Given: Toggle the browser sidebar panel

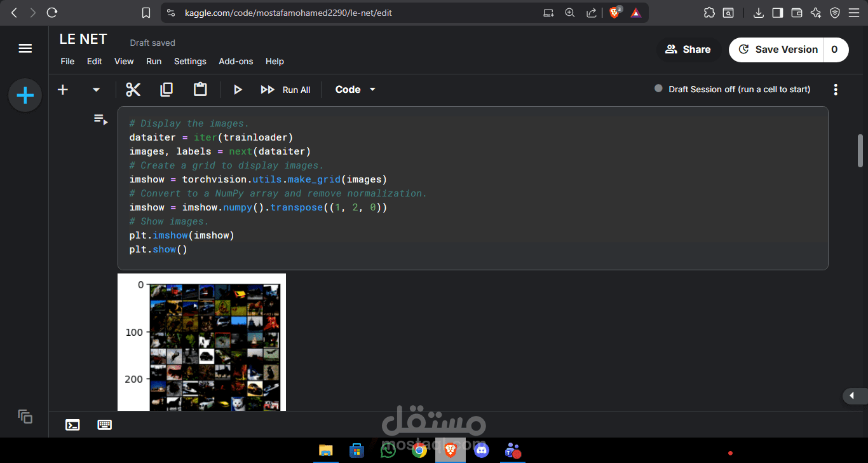Looking at the screenshot, I should 777,12.
